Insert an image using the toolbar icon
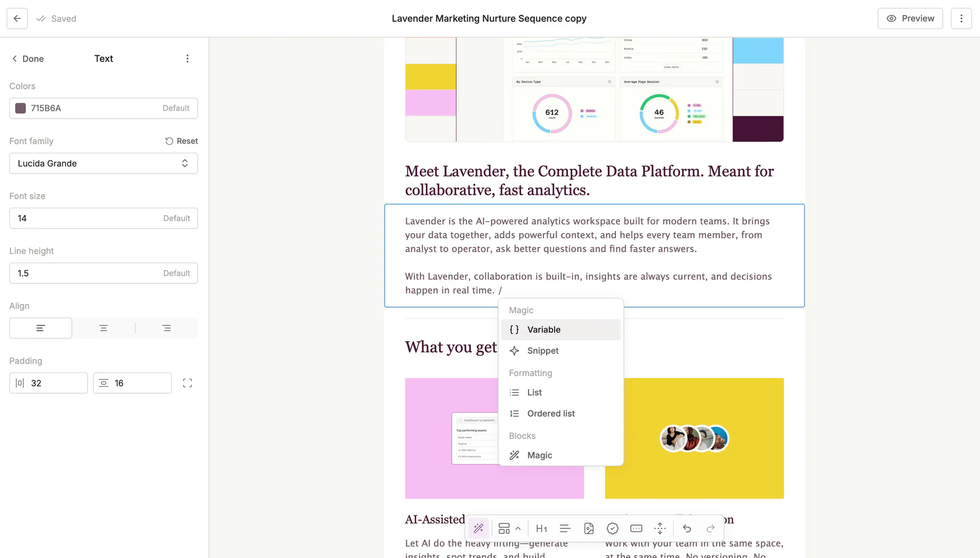Screen dimensions: 980x558 [x=589, y=528]
